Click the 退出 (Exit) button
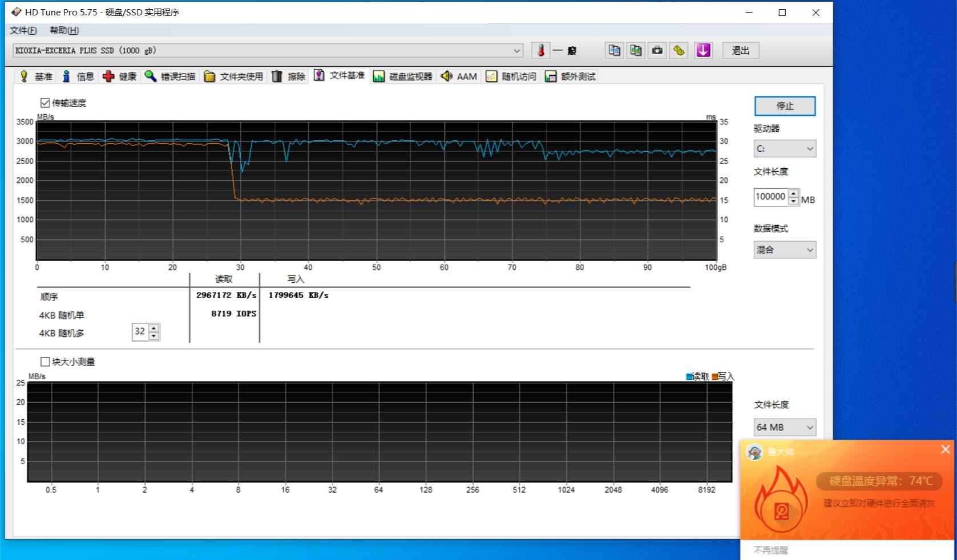Screen dimensions: 957x560 click(x=740, y=50)
